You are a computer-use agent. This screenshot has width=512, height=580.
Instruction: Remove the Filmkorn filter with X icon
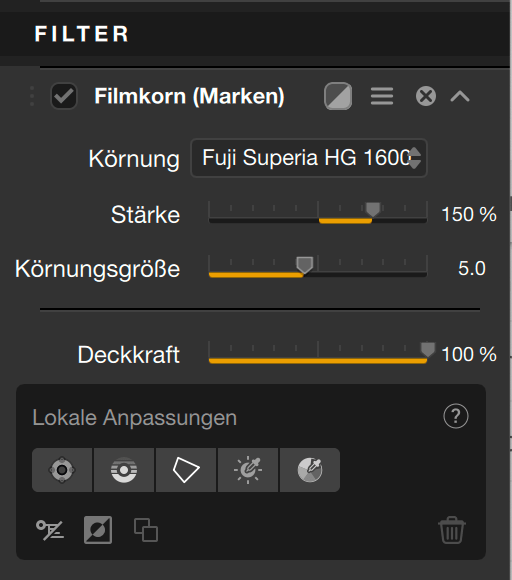[426, 96]
